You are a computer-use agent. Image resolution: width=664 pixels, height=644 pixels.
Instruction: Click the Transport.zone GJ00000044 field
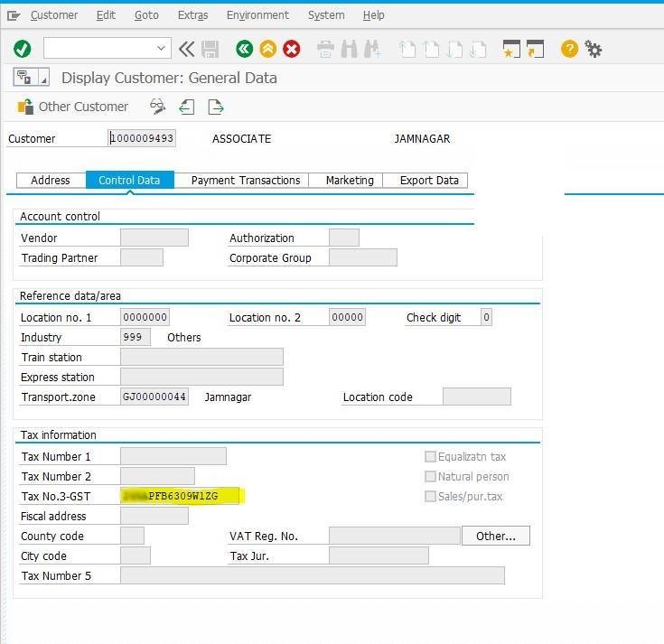click(x=154, y=397)
